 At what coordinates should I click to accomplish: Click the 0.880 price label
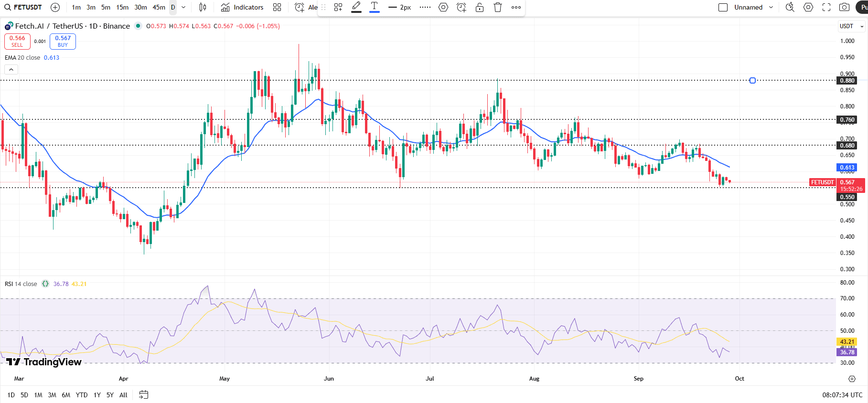pos(847,81)
